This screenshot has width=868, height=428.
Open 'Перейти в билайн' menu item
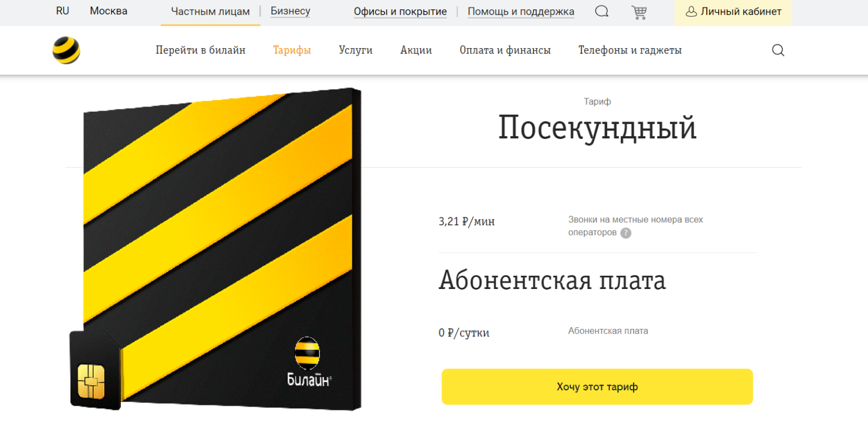click(200, 50)
